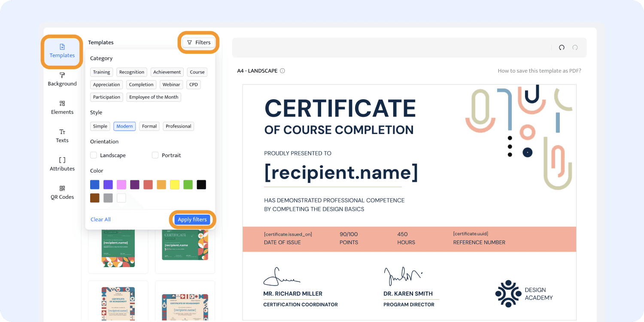644x322 pixels.
Task: Open the Templates sidebar panel
Action: tap(62, 51)
